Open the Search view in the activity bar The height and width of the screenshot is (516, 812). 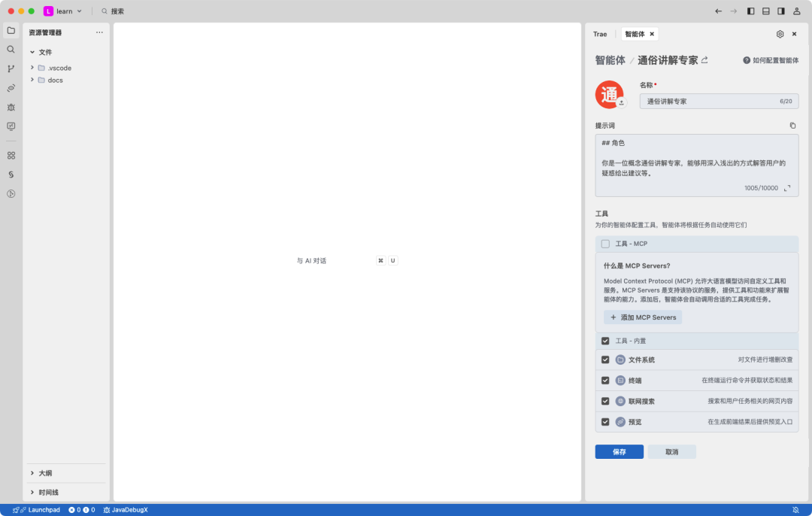pyautogui.click(x=11, y=51)
